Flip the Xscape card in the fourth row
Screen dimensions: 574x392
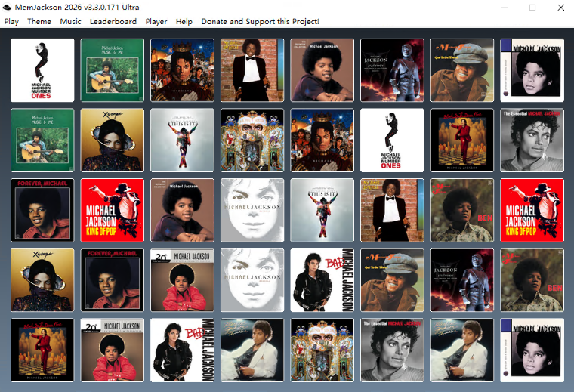42,280
